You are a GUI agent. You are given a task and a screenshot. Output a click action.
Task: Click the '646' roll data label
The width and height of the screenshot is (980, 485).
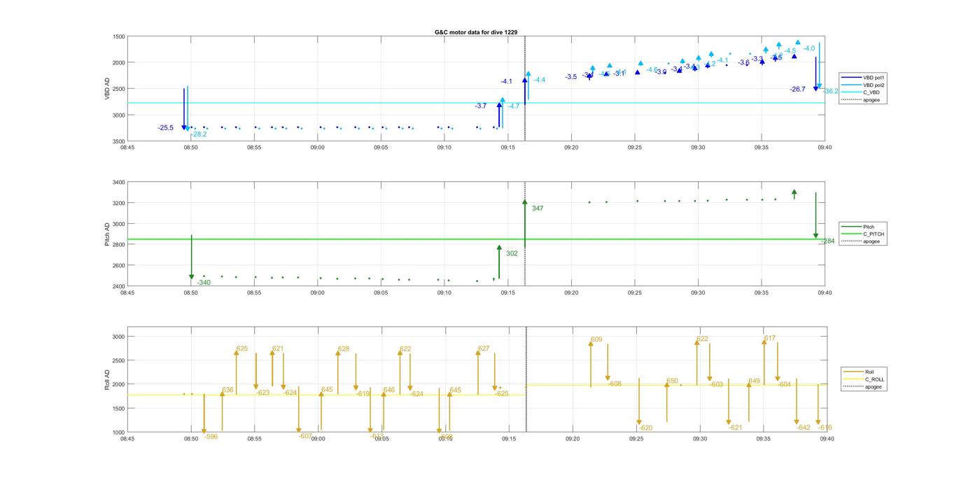click(x=389, y=390)
